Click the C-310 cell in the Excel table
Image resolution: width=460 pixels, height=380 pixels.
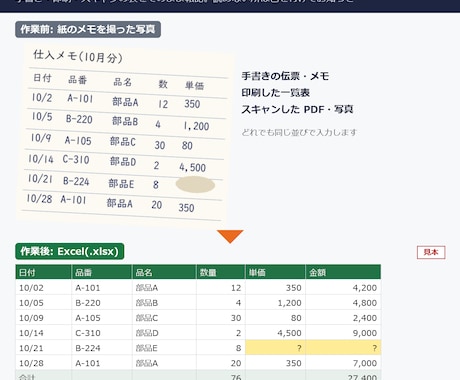tap(102, 333)
